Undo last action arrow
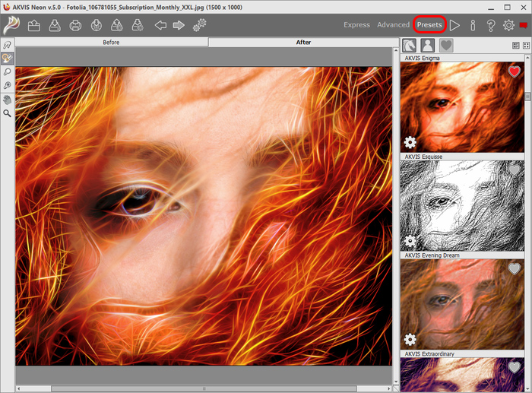 160,25
